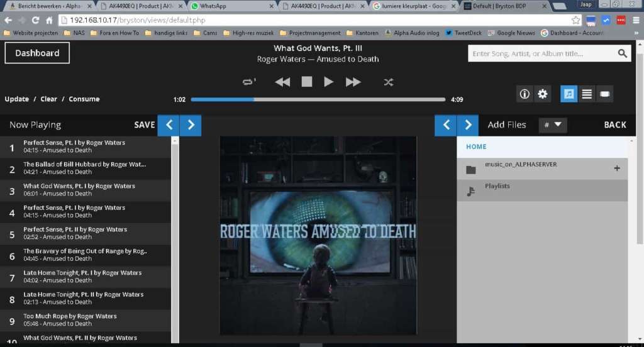
Task: Save the Now Playing playlist
Action: tap(145, 125)
